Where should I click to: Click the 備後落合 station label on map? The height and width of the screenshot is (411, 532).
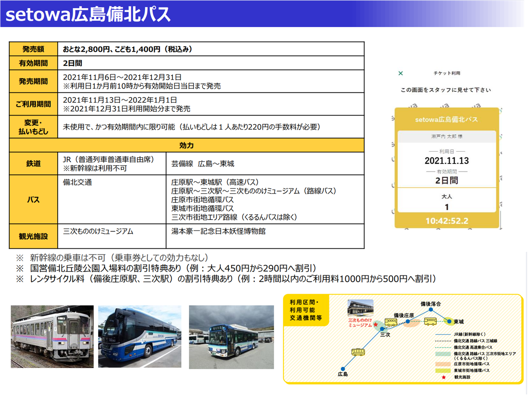[430, 303]
